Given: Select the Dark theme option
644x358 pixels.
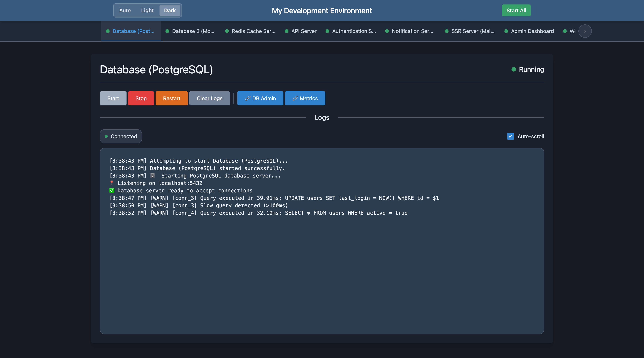Looking at the screenshot, I should click(x=170, y=10).
